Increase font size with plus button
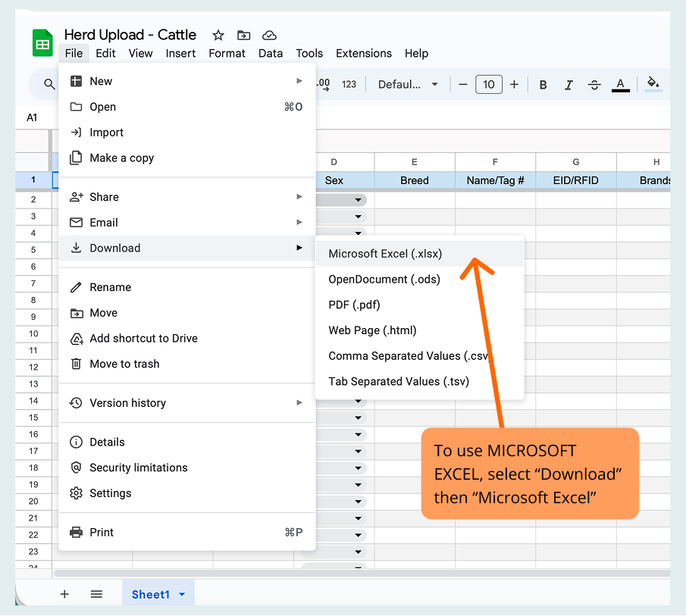The height and width of the screenshot is (616, 686). [514, 85]
